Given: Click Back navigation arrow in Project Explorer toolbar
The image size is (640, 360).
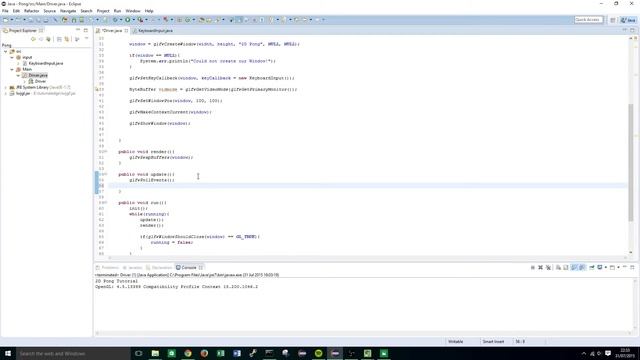Looking at the screenshot, I should (33, 39).
